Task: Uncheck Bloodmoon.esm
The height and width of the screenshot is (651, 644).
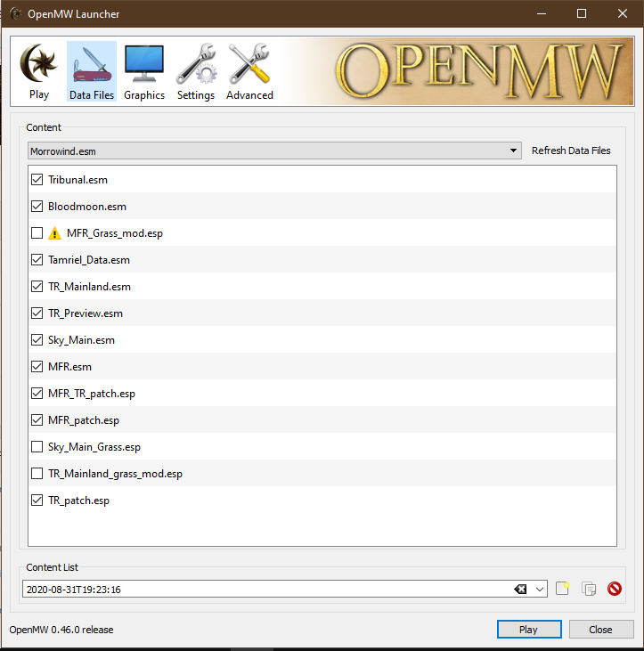Action: pyautogui.click(x=37, y=207)
